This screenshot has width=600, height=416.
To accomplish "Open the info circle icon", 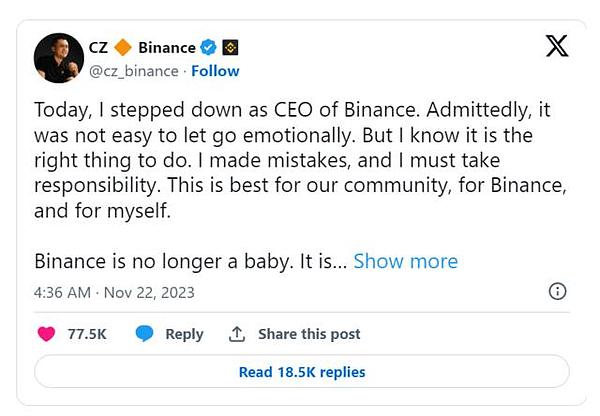I will (x=557, y=292).
